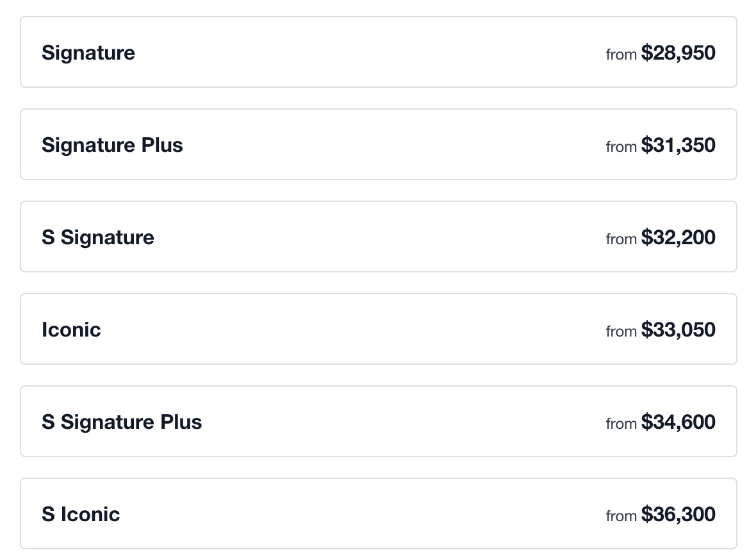Click the $34,600 price
The height and width of the screenshot is (559, 756).
tap(678, 422)
